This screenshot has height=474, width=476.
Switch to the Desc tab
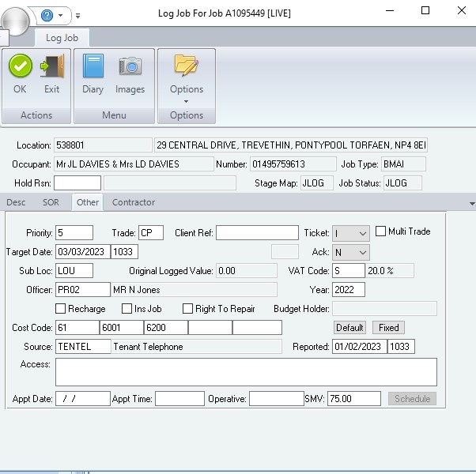[x=16, y=202]
